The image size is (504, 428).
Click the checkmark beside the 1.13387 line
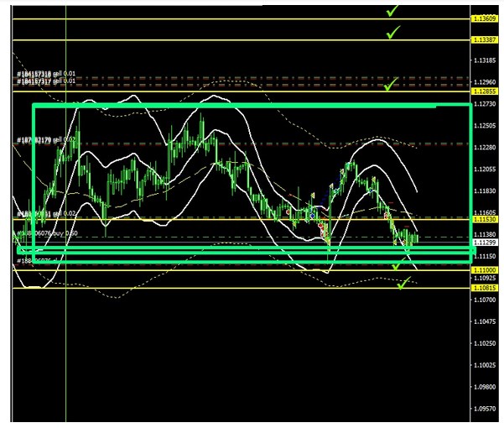[392, 33]
